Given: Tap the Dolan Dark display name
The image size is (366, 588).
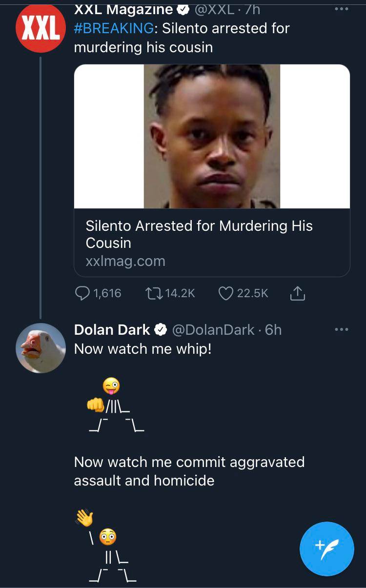Looking at the screenshot, I should pyautogui.click(x=112, y=330).
